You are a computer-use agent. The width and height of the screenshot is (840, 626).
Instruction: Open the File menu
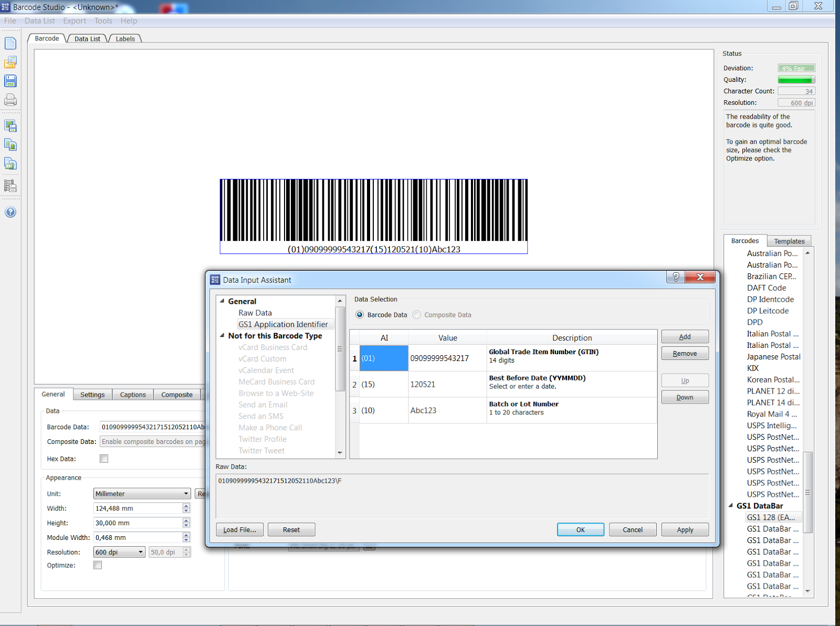10,21
